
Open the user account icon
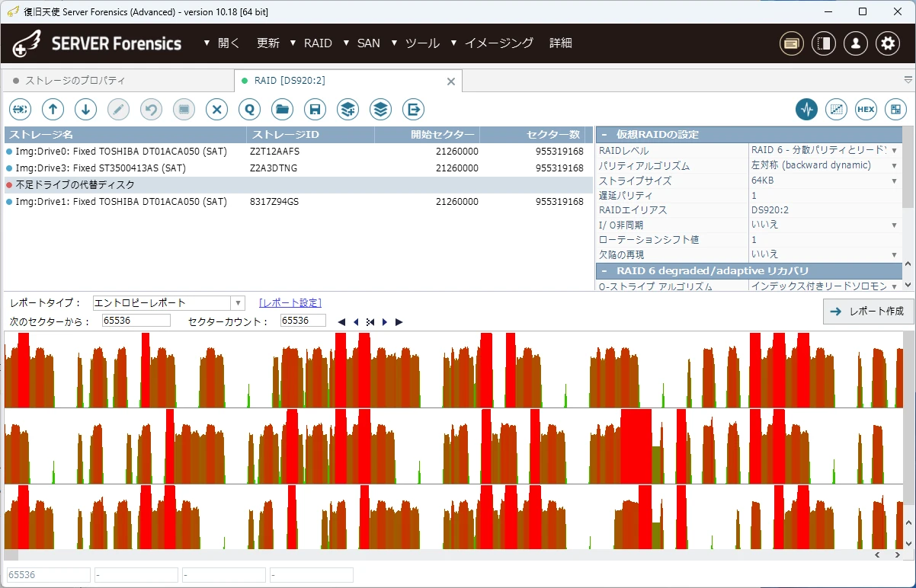856,43
